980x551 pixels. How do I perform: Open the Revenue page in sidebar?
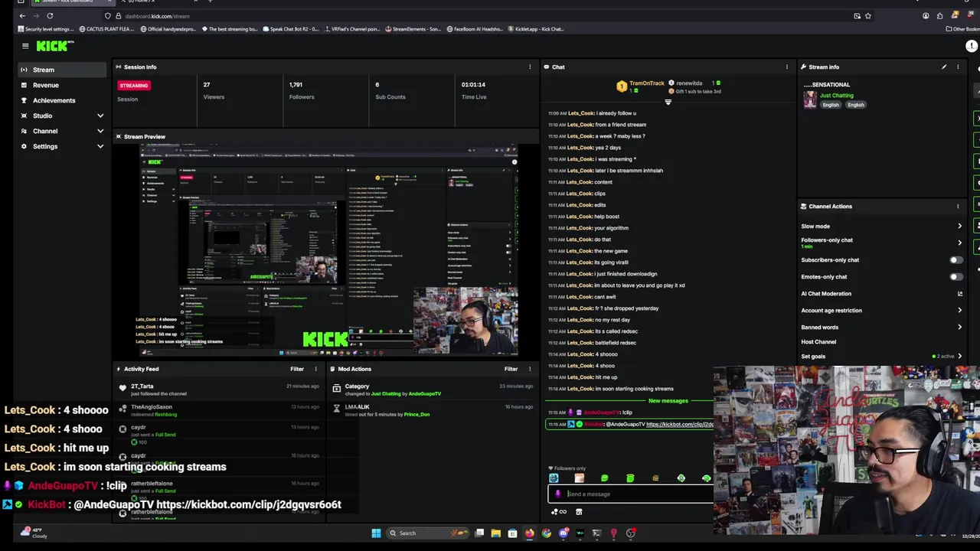[x=63, y=85]
